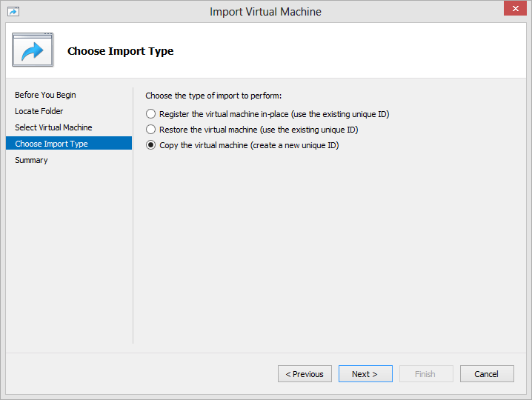The height and width of the screenshot is (400, 532).
Task: Select Register the virtual machine in-place option
Action: point(150,114)
